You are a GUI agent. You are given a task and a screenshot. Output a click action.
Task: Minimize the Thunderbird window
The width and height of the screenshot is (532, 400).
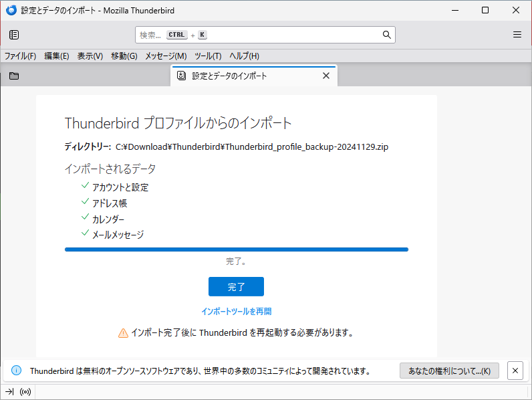[455, 10]
